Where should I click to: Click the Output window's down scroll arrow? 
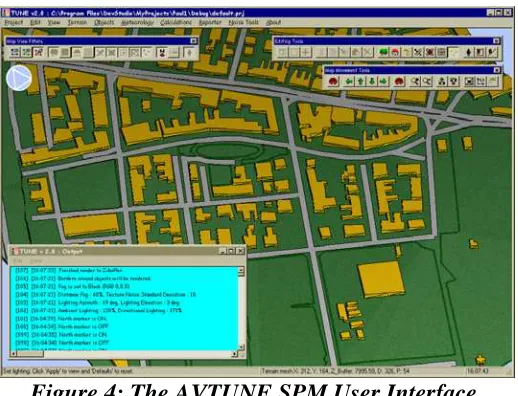[x=241, y=347]
